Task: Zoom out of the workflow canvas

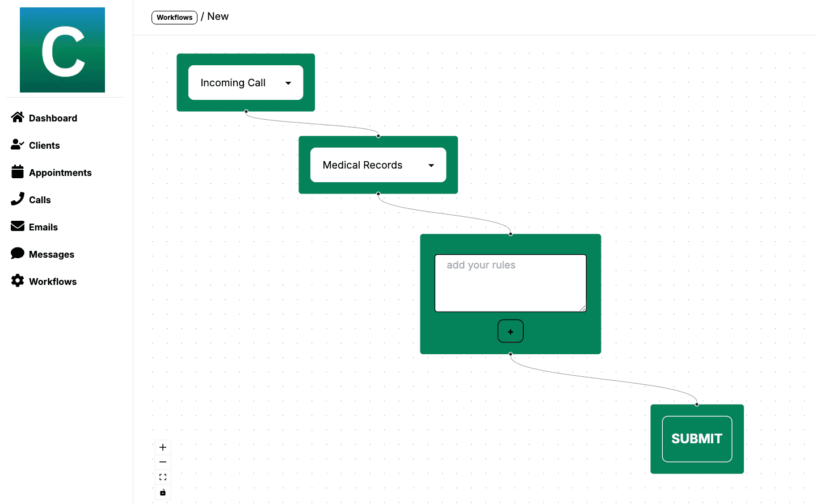Action: [163, 462]
